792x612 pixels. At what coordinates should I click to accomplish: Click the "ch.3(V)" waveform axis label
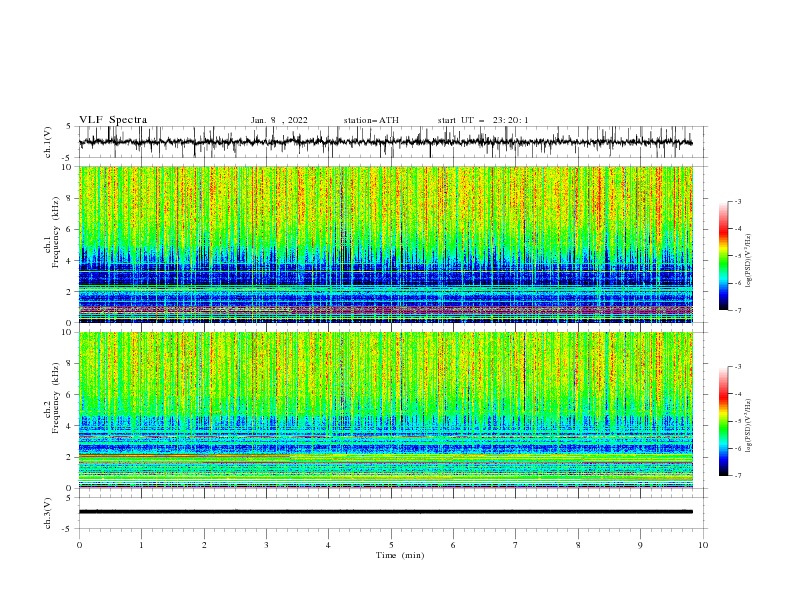48,513
